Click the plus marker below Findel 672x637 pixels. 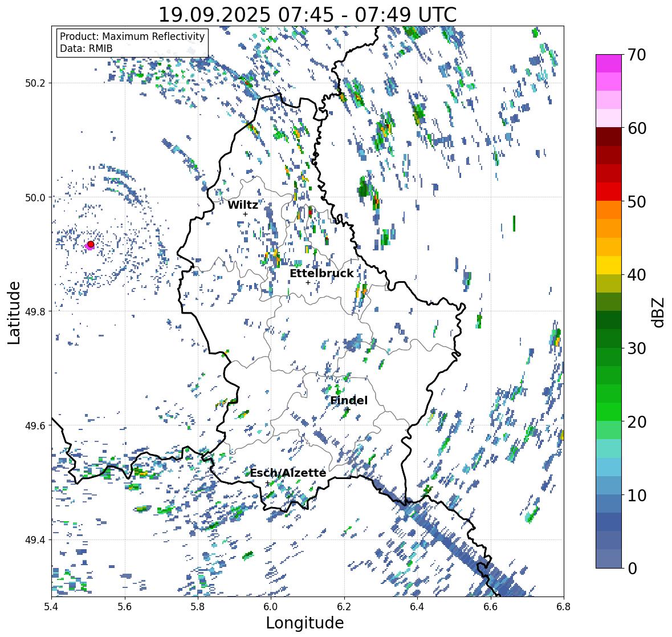click(348, 410)
